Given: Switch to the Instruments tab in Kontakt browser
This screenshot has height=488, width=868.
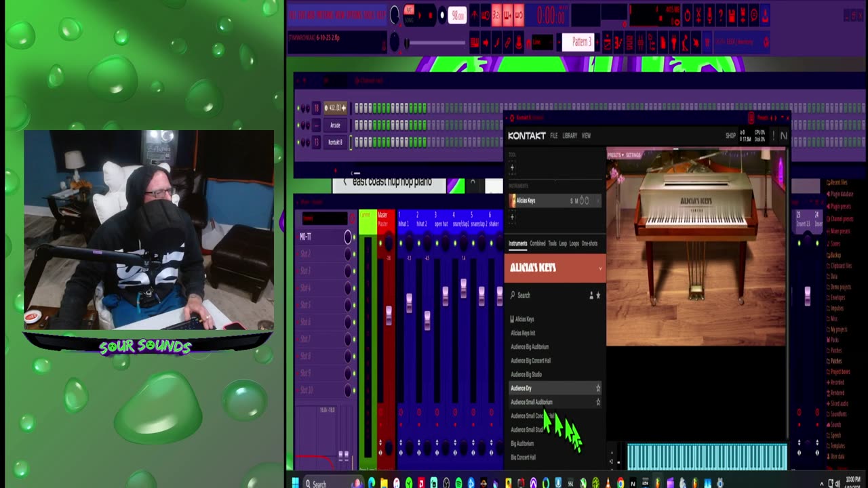Looking at the screenshot, I should point(518,243).
